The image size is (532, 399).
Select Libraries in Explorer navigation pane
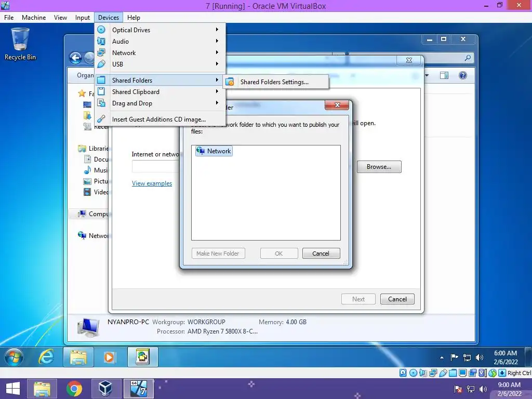click(93, 148)
